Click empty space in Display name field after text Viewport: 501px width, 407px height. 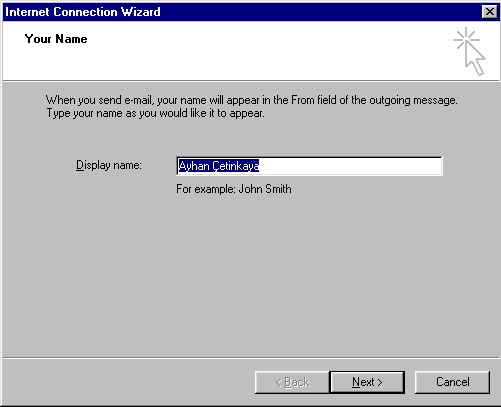pyautogui.click(x=350, y=166)
